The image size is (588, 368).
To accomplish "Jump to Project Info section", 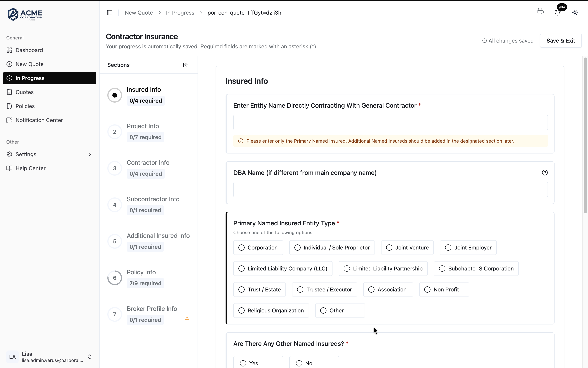I will point(143,126).
